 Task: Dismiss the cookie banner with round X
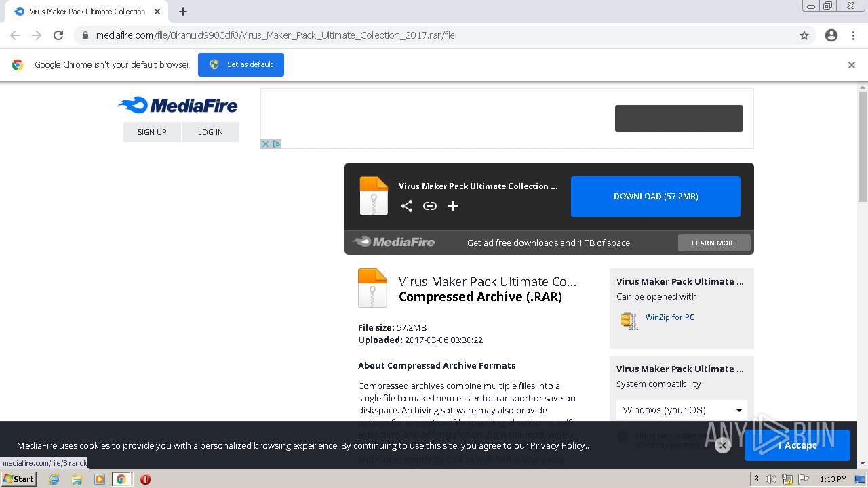tap(723, 445)
